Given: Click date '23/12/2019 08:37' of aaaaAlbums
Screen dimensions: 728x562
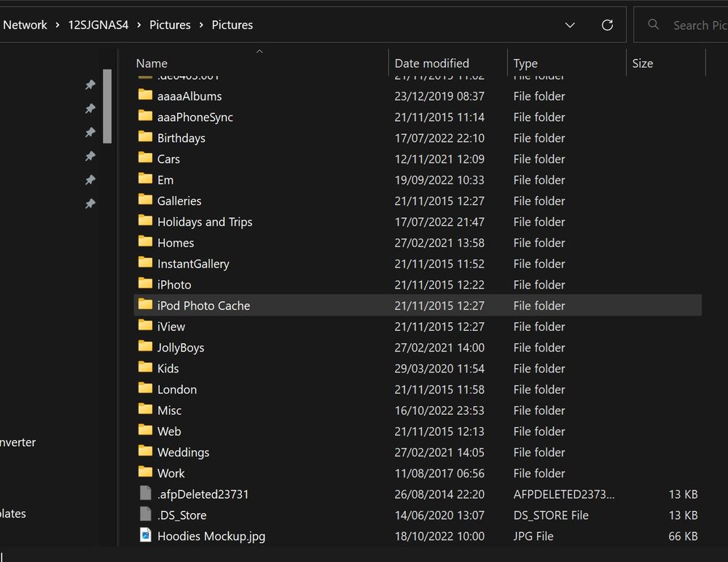Looking at the screenshot, I should (439, 96).
